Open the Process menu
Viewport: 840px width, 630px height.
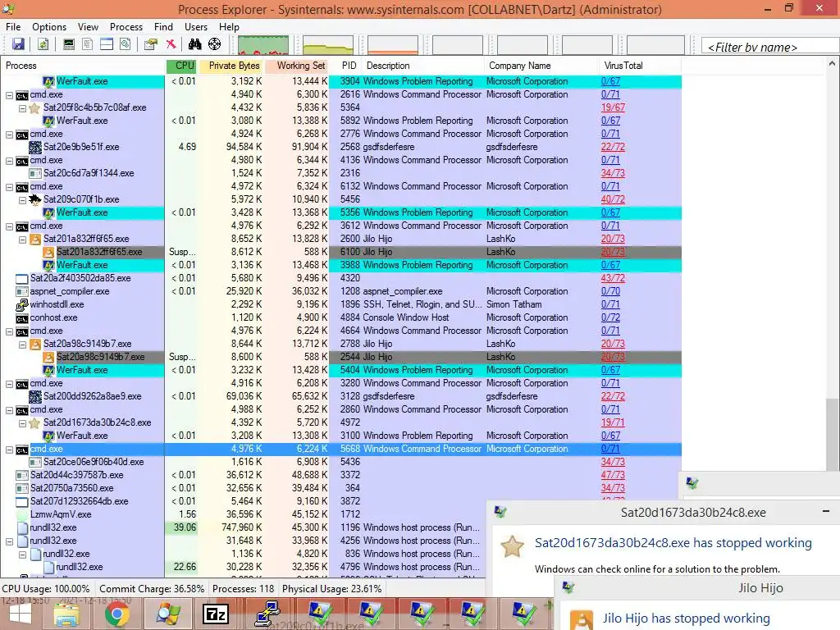pyautogui.click(x=126, y=27)
